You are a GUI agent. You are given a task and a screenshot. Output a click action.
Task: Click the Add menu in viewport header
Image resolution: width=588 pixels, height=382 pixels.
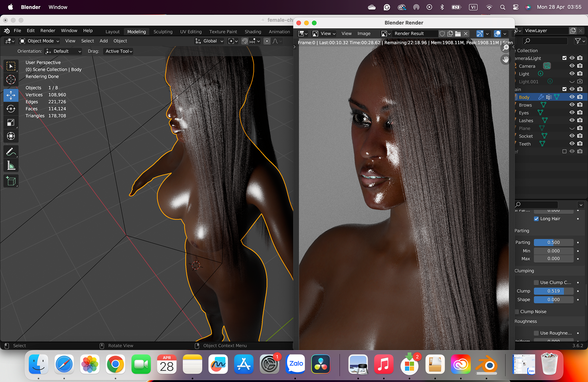click(104, 41)
